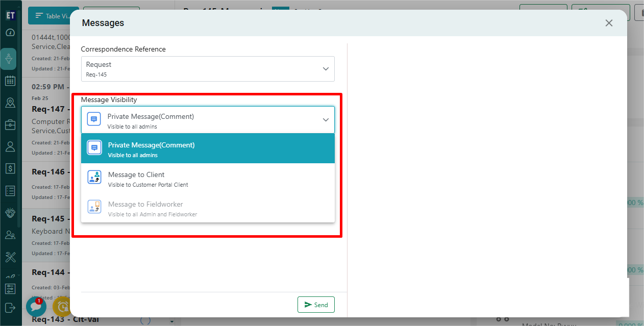Viewport: 644px width, 326px height.
Task: Click the person user icon in sidebar
Action: [10, 147]
